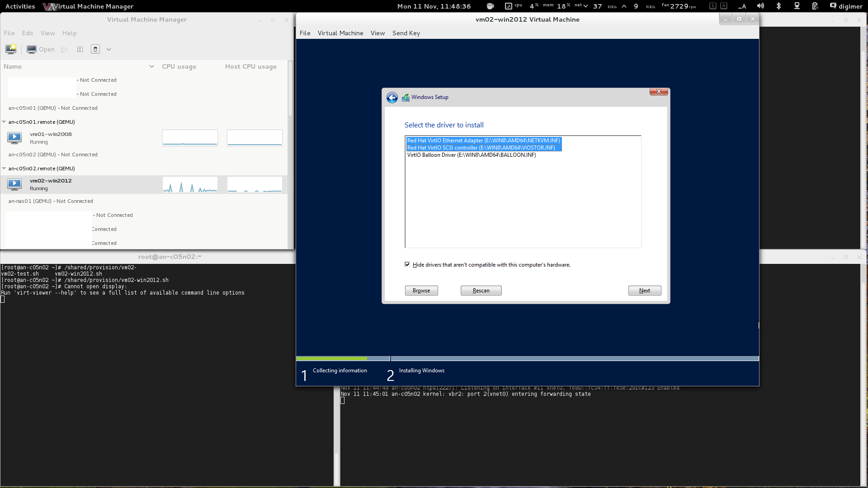The width and height of the screenshot is (868, 488).
Task: Click the Run (play) VM toolbar icon
Action: point(65,49)
